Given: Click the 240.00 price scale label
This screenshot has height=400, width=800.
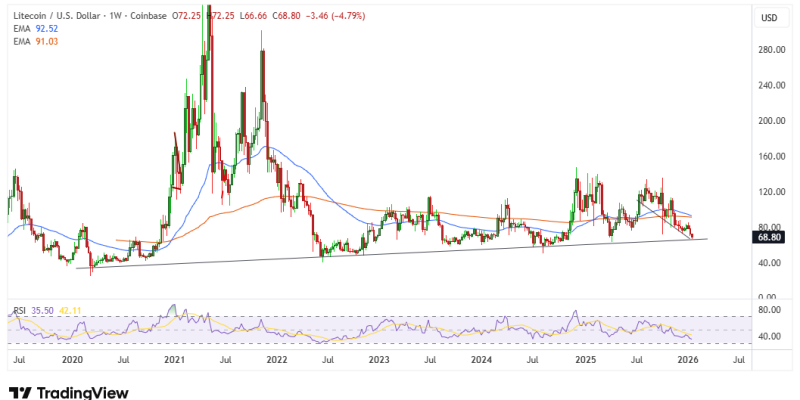Looking at the screenshot, I should [769, 85].
